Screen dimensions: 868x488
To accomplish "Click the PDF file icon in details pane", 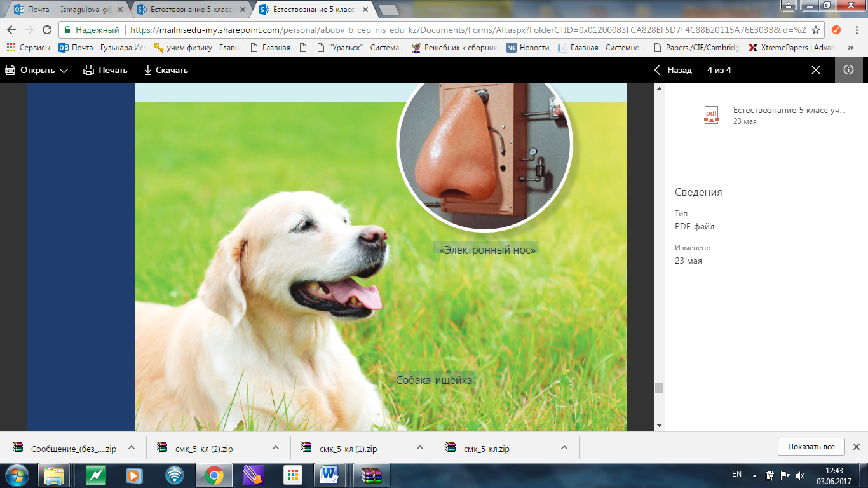I will [710, 115].
